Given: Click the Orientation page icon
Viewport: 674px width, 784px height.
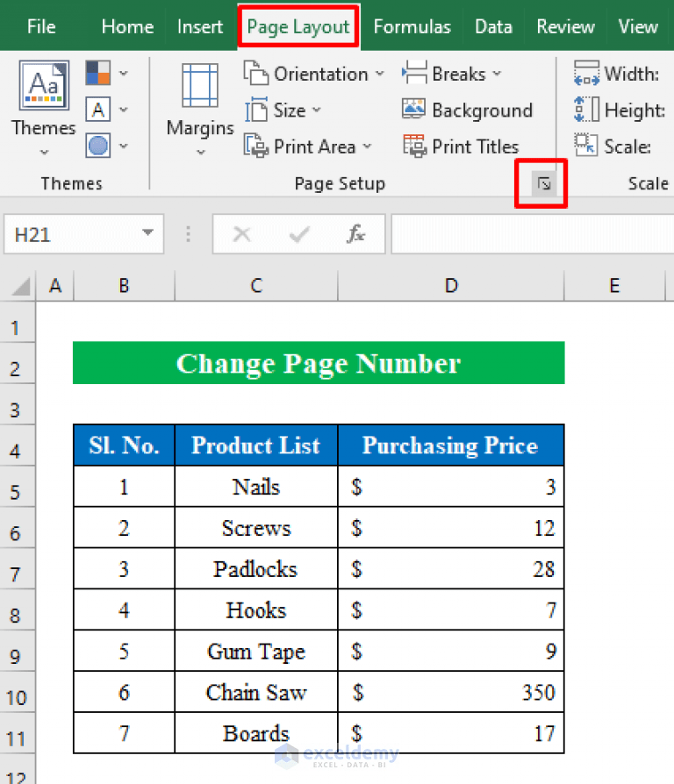Looking at the screenshot, I should coord(255,74).
